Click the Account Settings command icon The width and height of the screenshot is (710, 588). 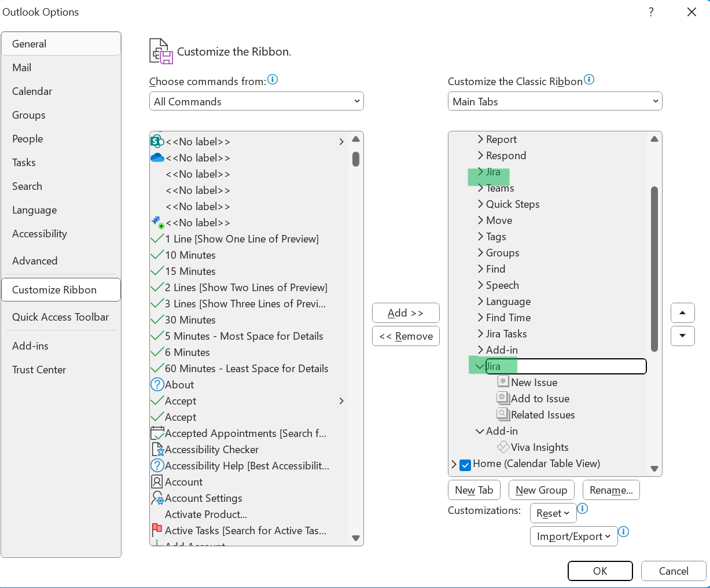pos(157,498)
